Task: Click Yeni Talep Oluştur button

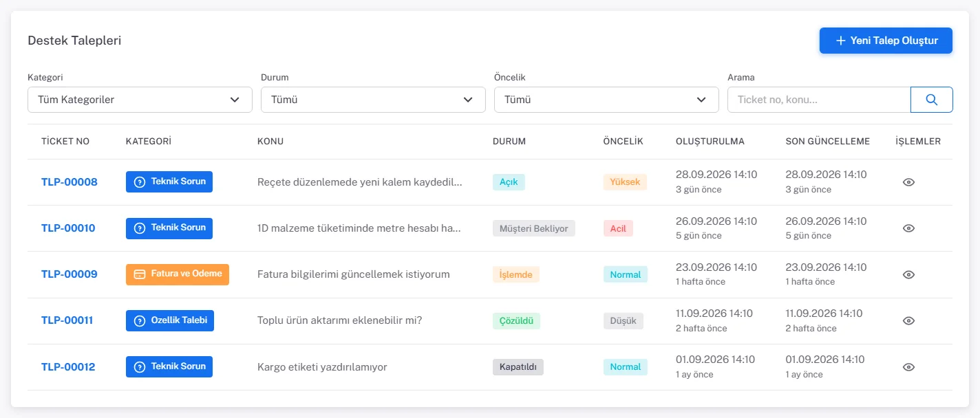Action: [x=886, y=41]
